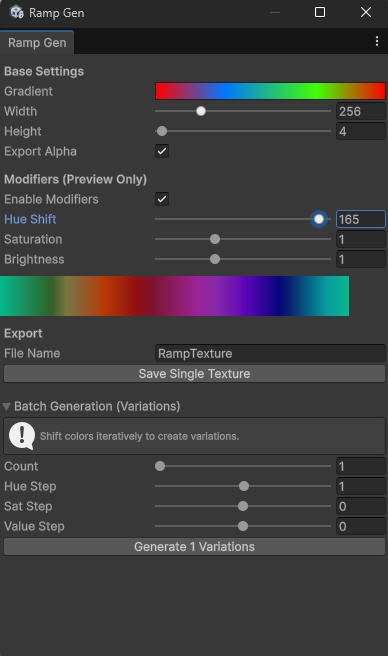Click the Brightness slider handle
Image resolution: width=388 pixels, height=656 pixels.
(x=215, y=259)
